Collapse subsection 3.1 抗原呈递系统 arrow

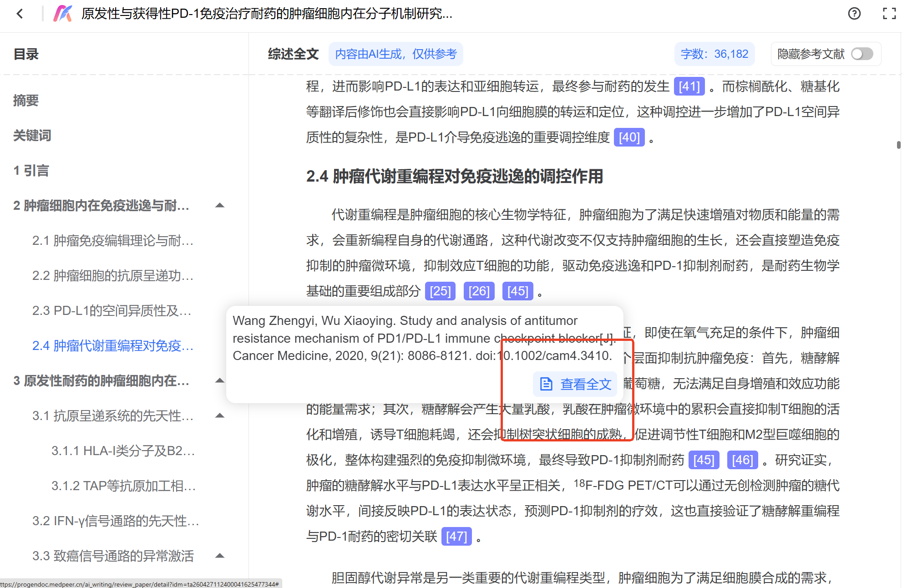(x=220, y=415)
